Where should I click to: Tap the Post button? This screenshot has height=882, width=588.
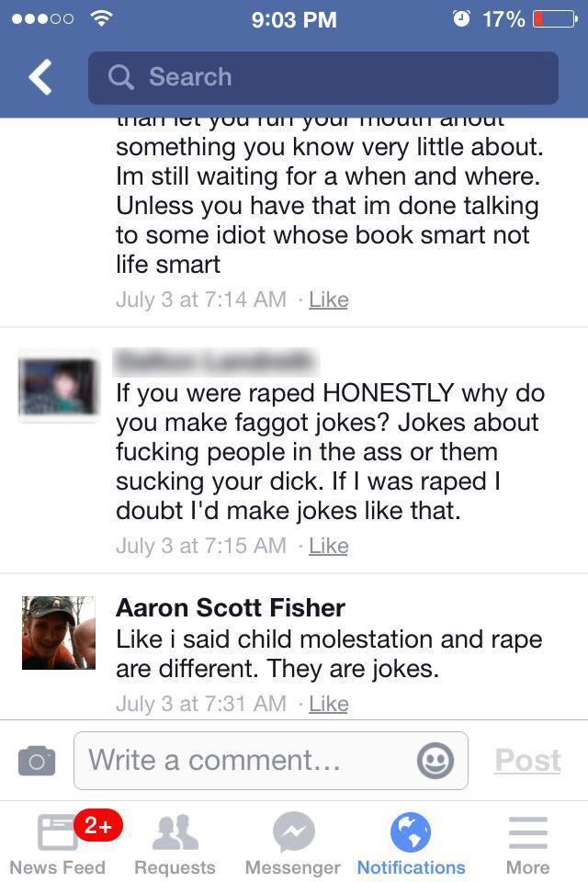click(527, 761)
